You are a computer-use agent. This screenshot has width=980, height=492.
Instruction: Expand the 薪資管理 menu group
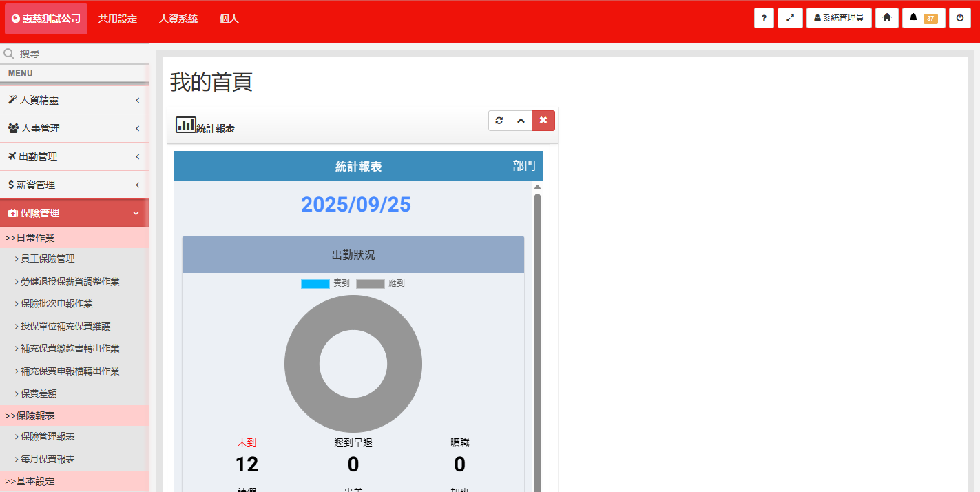point(74,185)
